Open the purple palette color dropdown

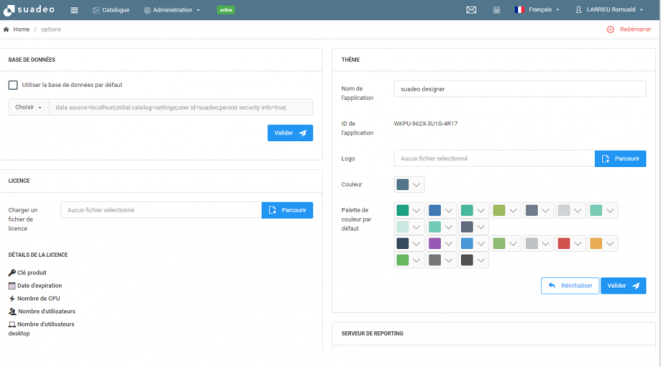[441, 244]
